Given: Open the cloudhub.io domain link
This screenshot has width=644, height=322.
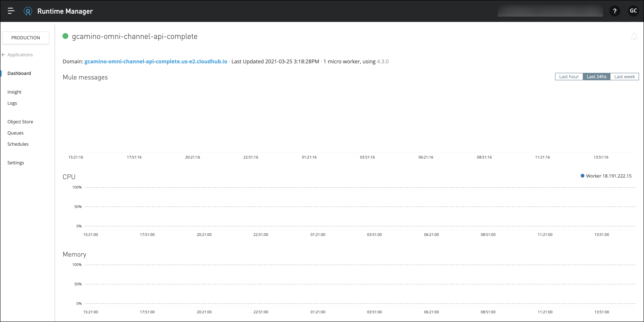Looking at the screenshot, I should point(156,61).
